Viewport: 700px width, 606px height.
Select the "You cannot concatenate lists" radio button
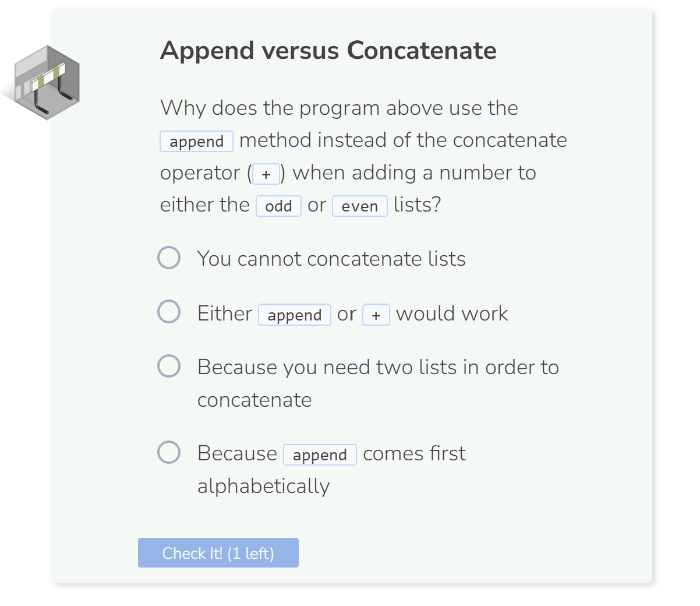169,258
